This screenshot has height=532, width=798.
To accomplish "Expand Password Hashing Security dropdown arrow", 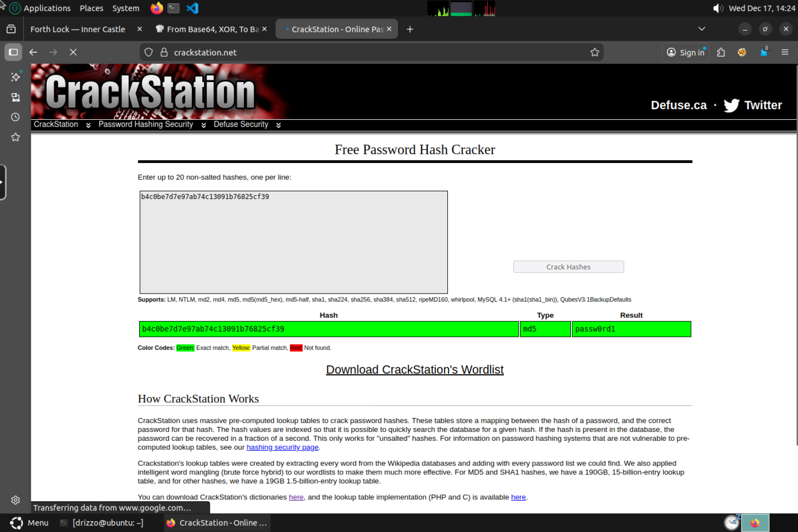I will (204, 125).
